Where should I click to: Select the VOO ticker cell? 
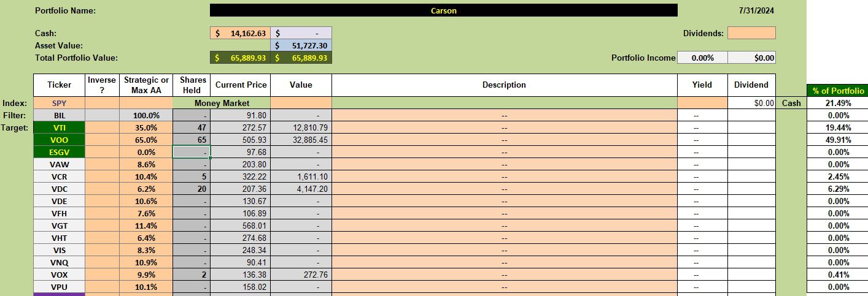(x=60, y=140)
